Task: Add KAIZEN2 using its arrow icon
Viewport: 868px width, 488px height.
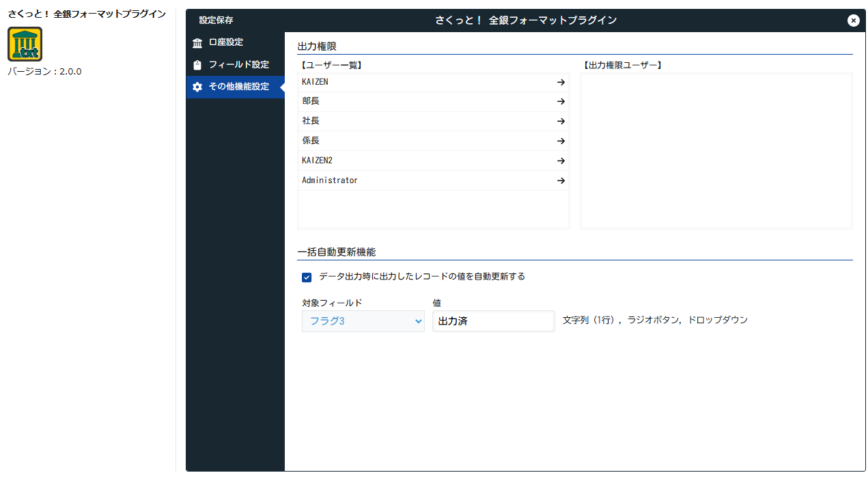Action: pos(561,161)
